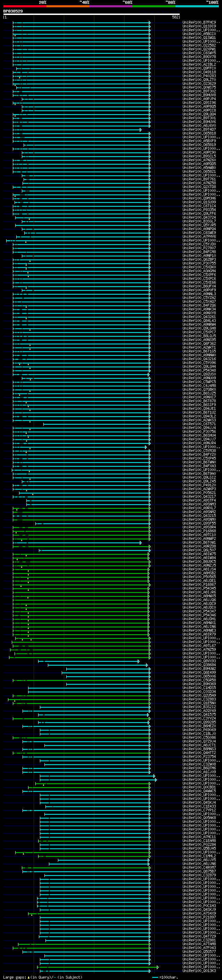Select label UniRef100_Q5YJR5
The height and width of the screenshot is (980, 222).
(x=199, y=225)
